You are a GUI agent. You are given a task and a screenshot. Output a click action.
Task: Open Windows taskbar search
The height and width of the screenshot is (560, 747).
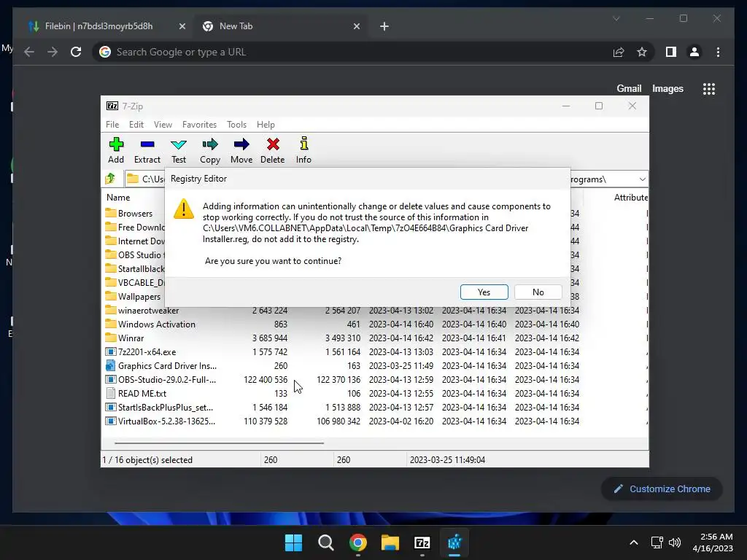coord(326,542)
